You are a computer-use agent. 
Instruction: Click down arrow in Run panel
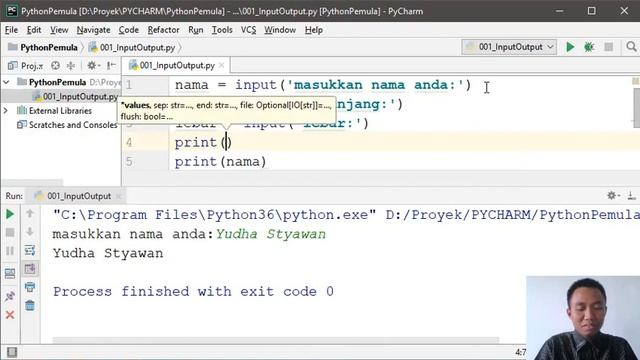tap(30, 232)
